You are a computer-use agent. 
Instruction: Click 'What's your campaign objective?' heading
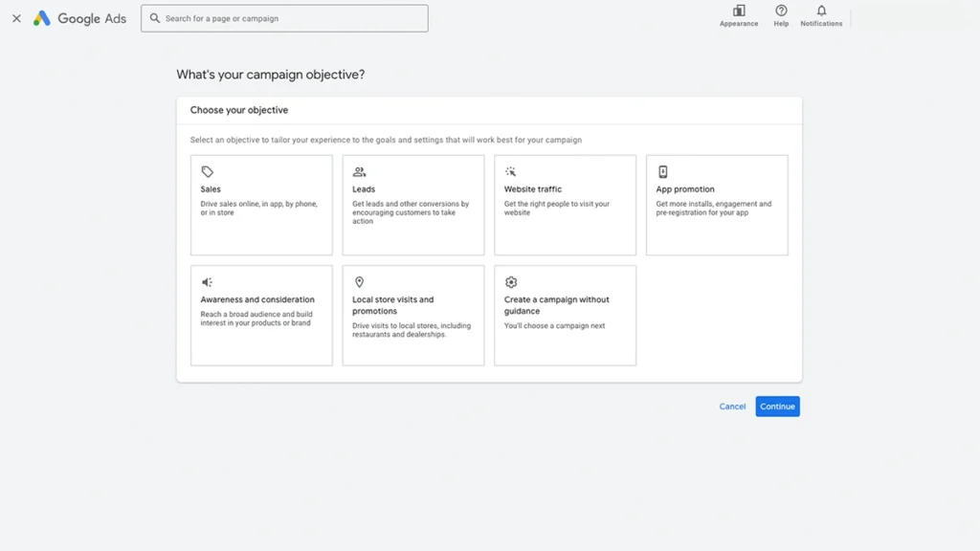[x=271, y=75]
